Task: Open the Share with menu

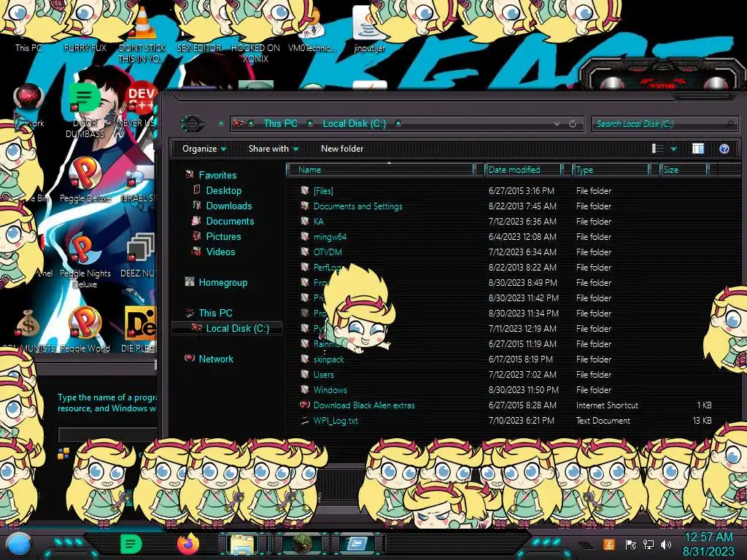Action: pyautogui.click(x=274, y=149)
